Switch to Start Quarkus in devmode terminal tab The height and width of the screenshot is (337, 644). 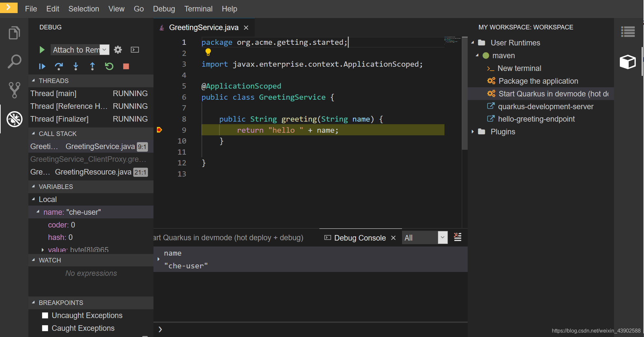click(x=229, y=238)
